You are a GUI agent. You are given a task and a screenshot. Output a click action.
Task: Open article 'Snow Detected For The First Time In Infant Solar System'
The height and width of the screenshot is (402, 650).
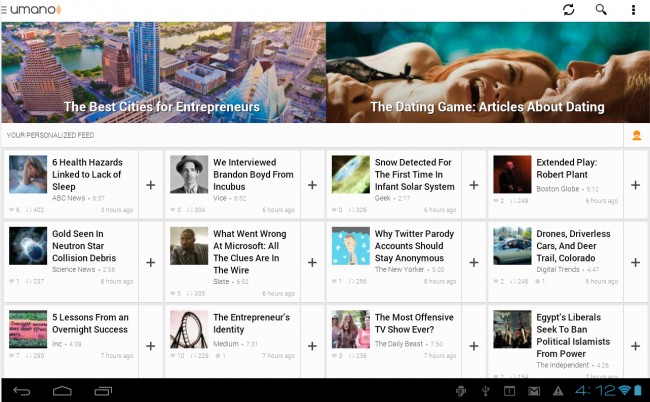point(415,174)
